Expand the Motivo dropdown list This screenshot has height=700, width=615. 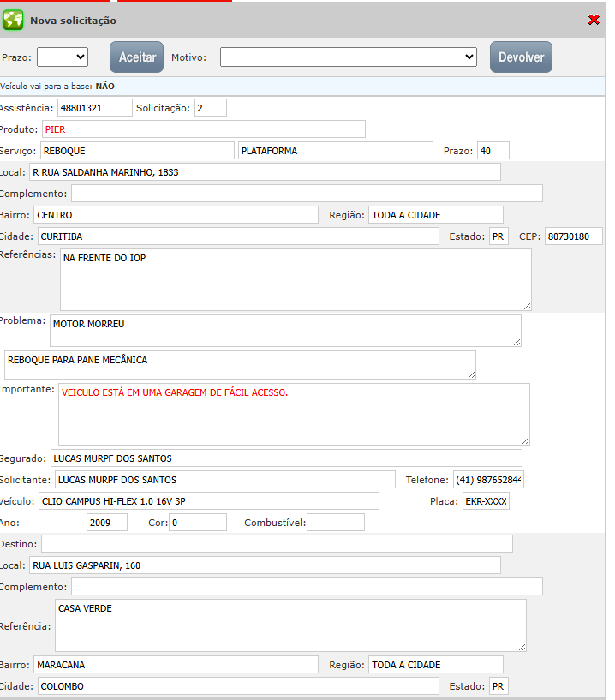click(x=348, y=57)
